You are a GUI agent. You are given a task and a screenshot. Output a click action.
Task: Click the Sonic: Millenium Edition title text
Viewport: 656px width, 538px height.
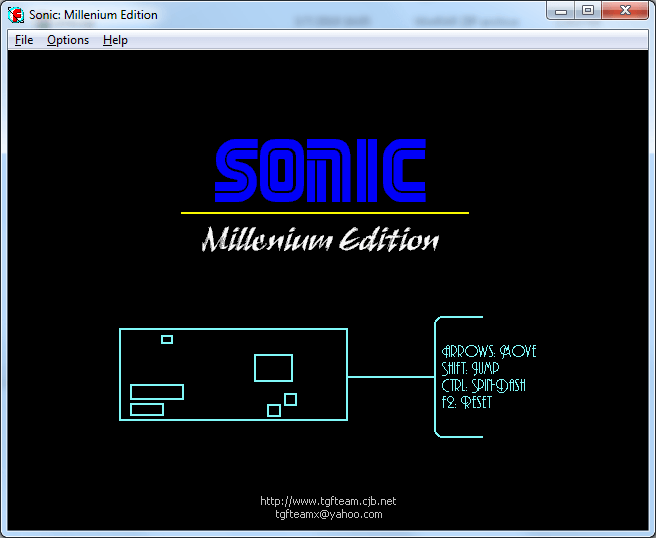click(x=93, y=15)
